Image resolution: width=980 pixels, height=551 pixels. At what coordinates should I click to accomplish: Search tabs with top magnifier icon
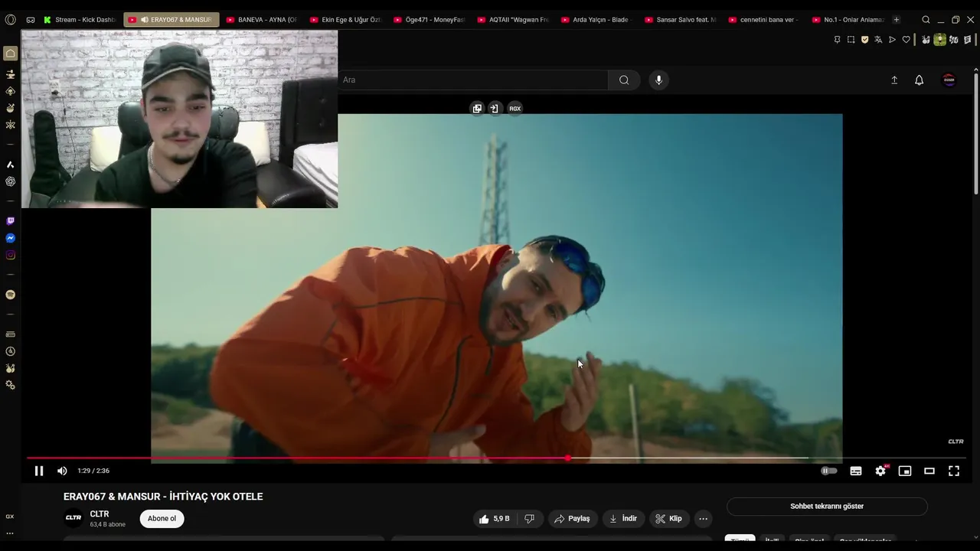click(926, 20)
